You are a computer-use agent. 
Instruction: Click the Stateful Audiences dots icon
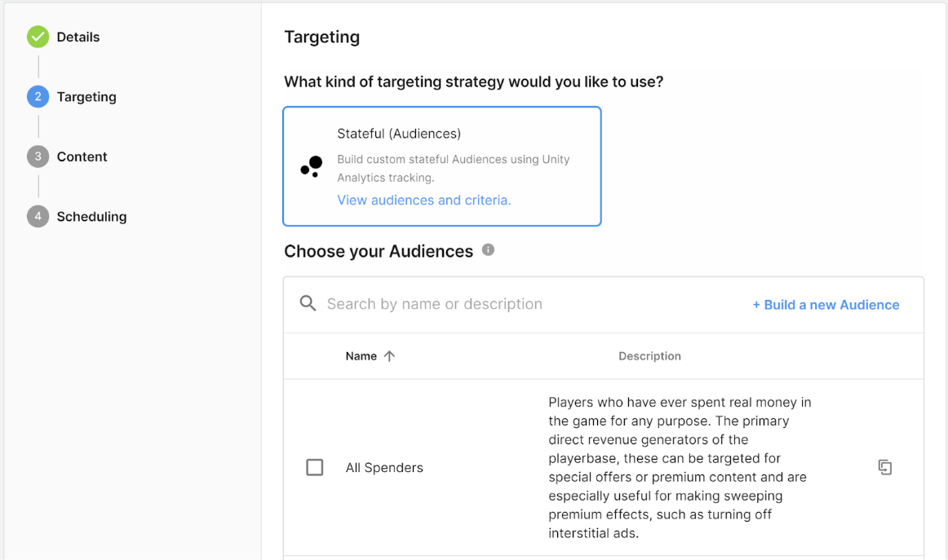click(x=312, y=166)
